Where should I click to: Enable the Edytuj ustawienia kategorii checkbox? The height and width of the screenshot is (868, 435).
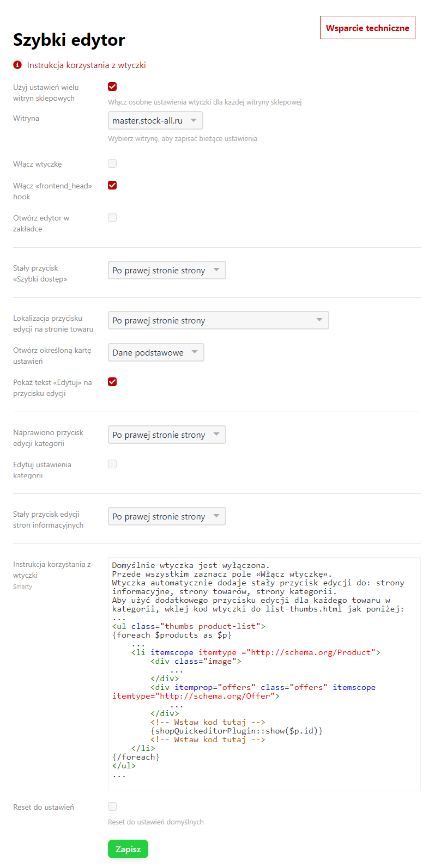coord(112,464)
